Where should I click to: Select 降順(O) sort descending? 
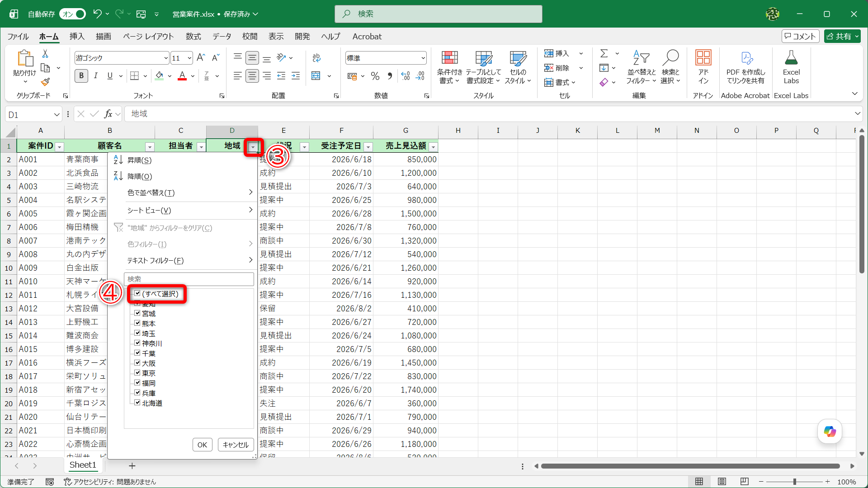tap(183, 176)
